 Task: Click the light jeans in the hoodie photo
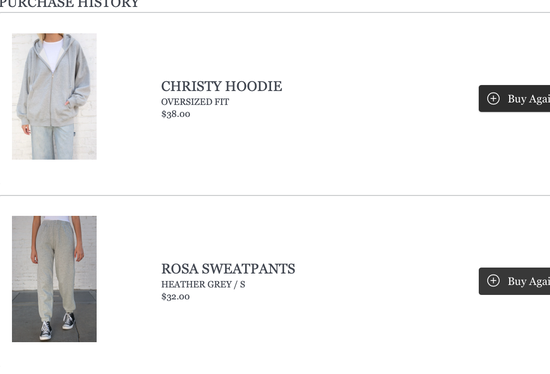coord(53,142)
